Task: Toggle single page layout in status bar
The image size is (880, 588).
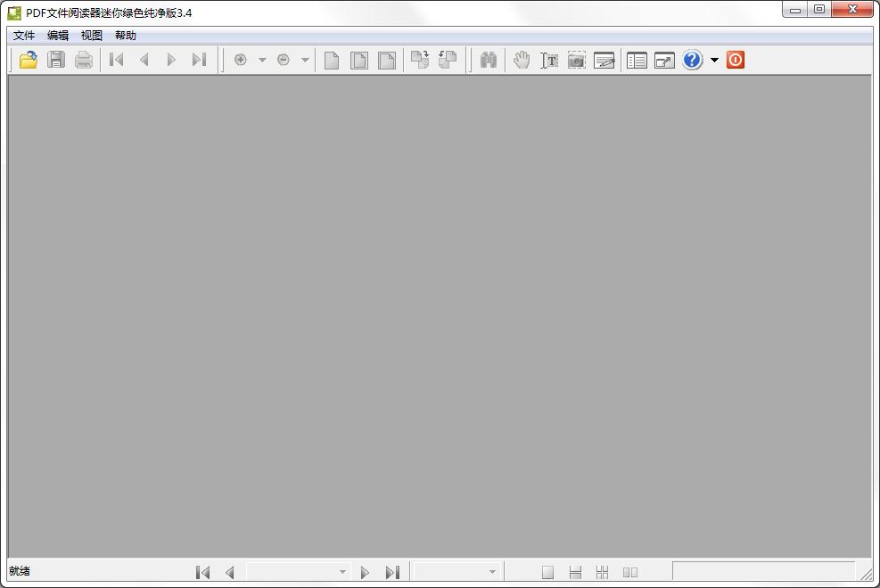Action: click(548, 572)
